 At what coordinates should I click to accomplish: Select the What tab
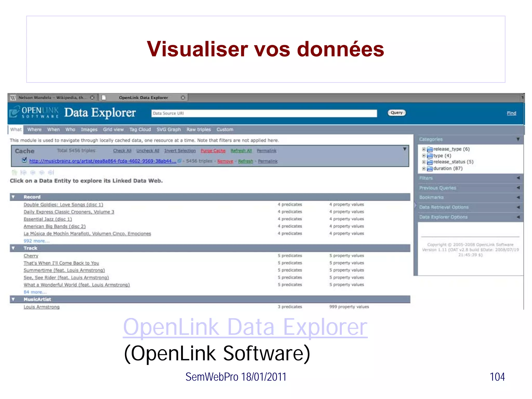coord(16,129)
